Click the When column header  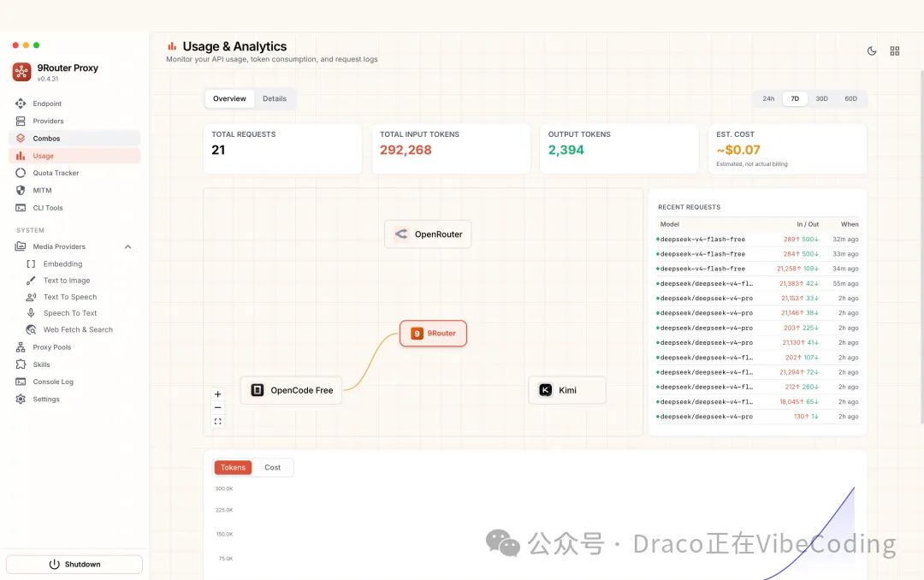click(x=850, y=225)
